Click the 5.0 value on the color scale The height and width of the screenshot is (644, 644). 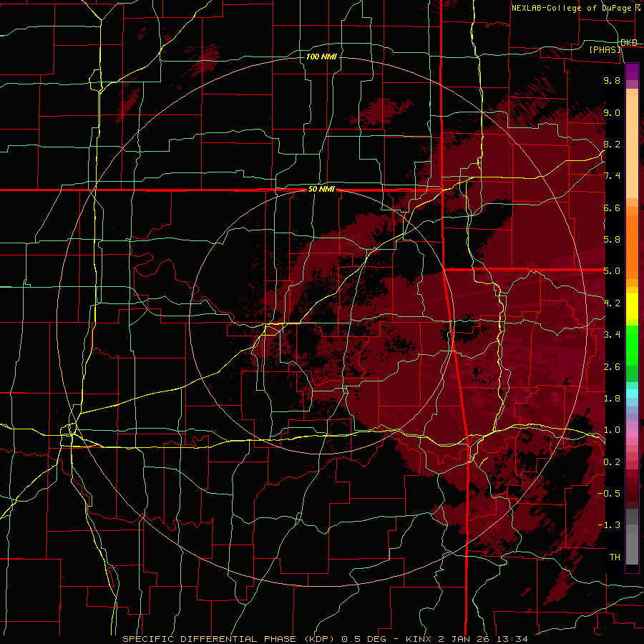click(612, 271)
